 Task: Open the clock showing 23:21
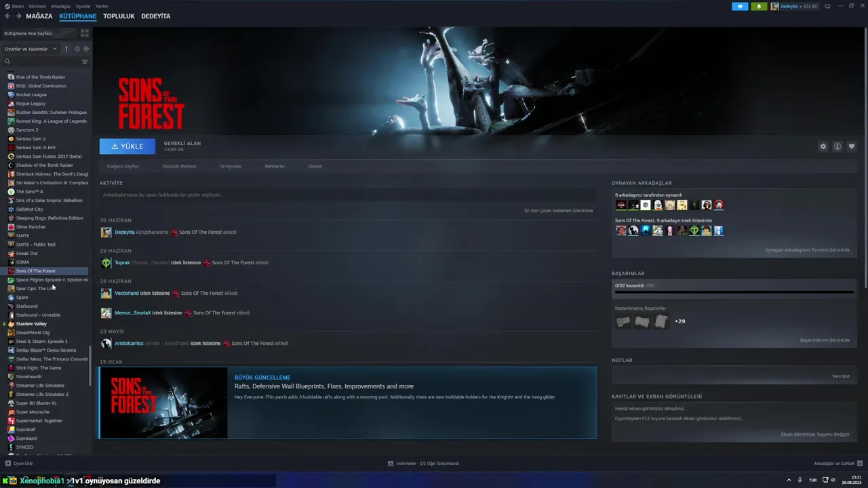tap(852, 480)
